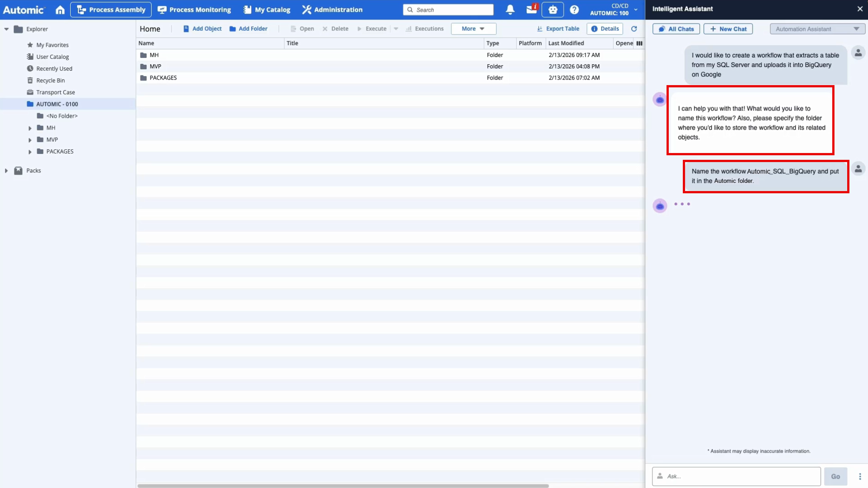Switch to the Administration perspective
The width and height of the screenshot is (868, 488).
point(332,10)
